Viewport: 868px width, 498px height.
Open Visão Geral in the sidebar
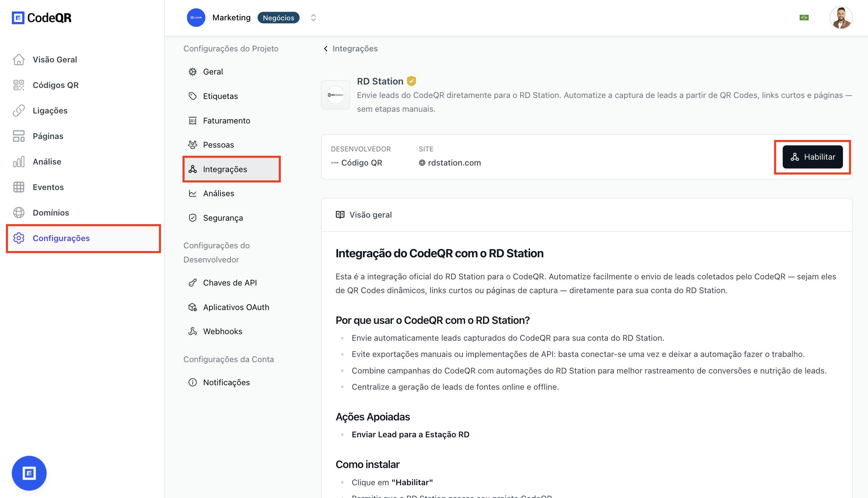pos(55,59)
